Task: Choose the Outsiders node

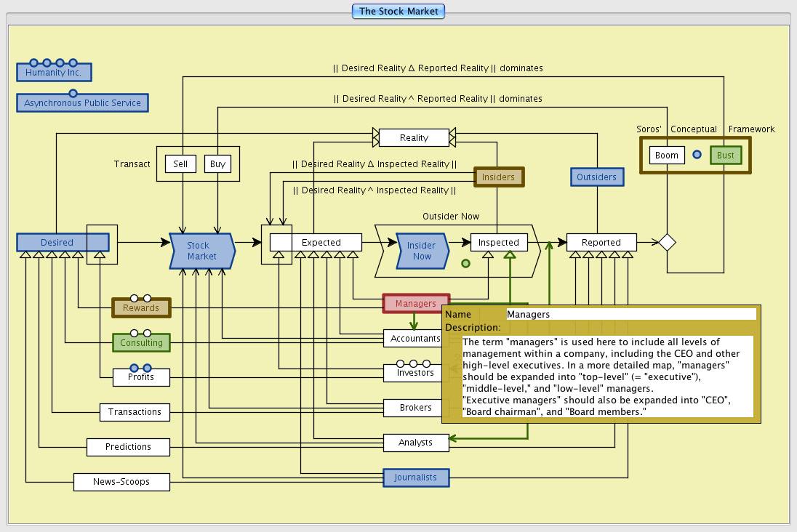Action: coord(596,177)
